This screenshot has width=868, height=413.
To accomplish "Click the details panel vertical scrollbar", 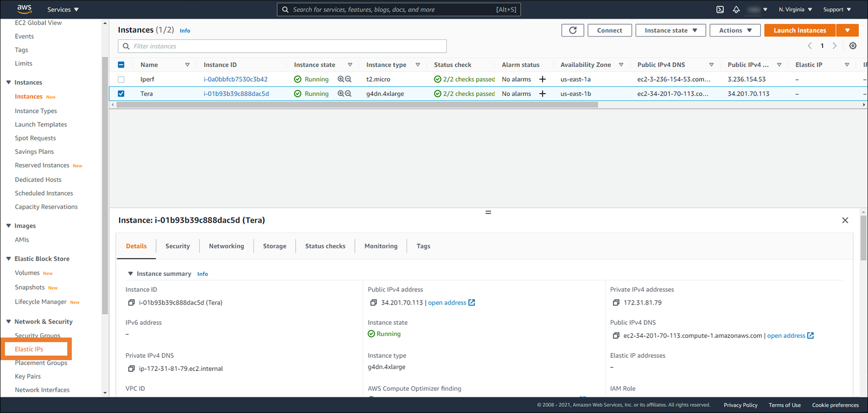I will click(x=863, y=238).
